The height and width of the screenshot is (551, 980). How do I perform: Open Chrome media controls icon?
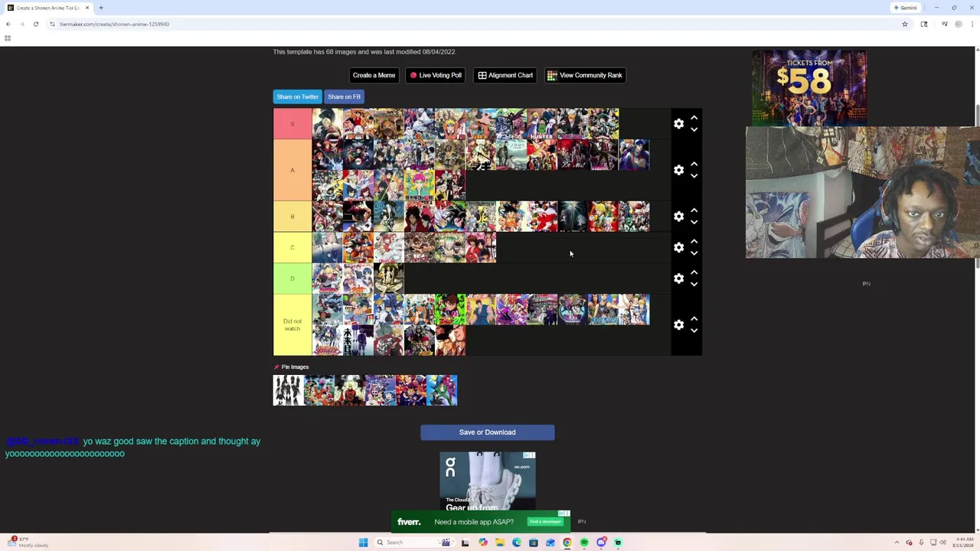(x=945, y=24)
